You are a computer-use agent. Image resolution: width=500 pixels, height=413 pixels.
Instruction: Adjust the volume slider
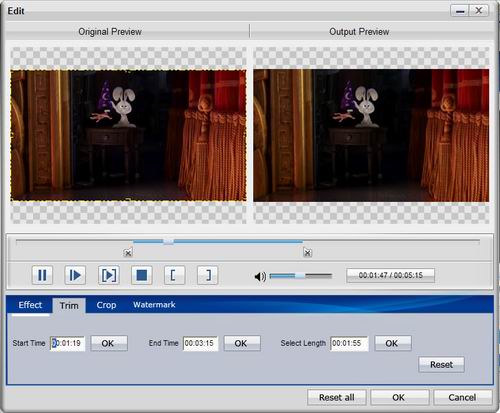(x=301, y=276)
